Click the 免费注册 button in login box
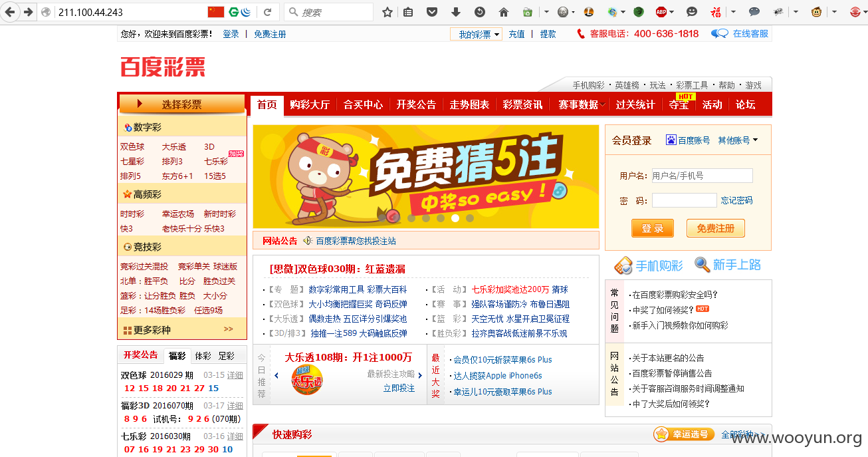 [715, 228]
